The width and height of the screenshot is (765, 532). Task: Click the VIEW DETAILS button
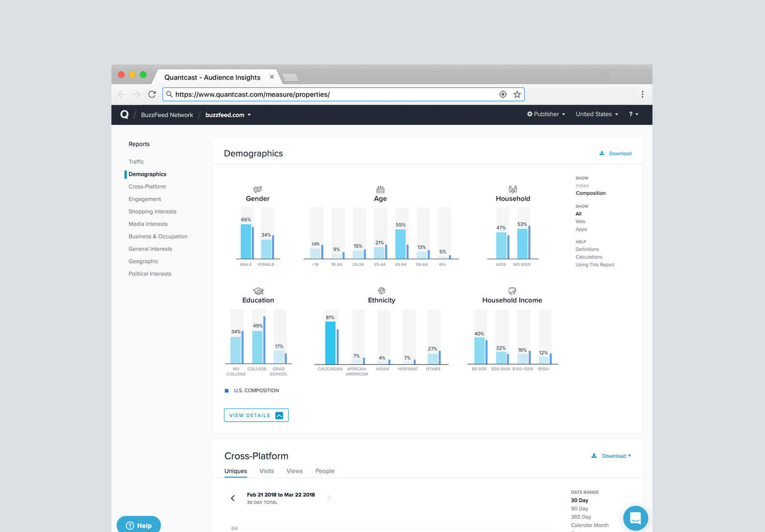tap(256, 415)
